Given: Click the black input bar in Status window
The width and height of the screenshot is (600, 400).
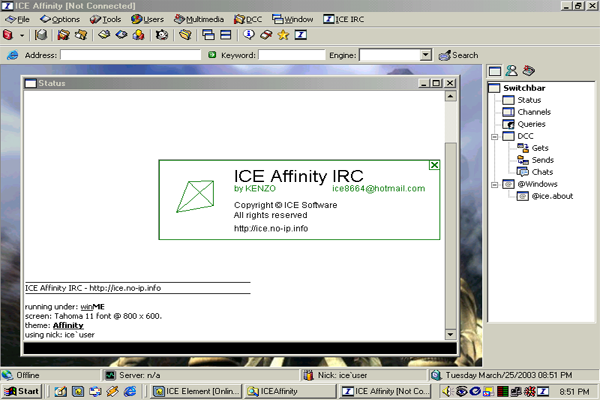Looking at the screenshot, I should click(240, 348).
